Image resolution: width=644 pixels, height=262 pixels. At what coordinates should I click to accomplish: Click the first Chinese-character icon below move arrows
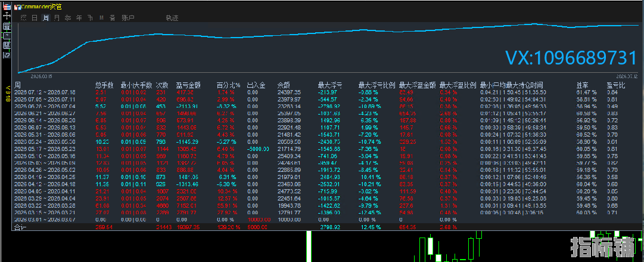[x=6, y=26]
